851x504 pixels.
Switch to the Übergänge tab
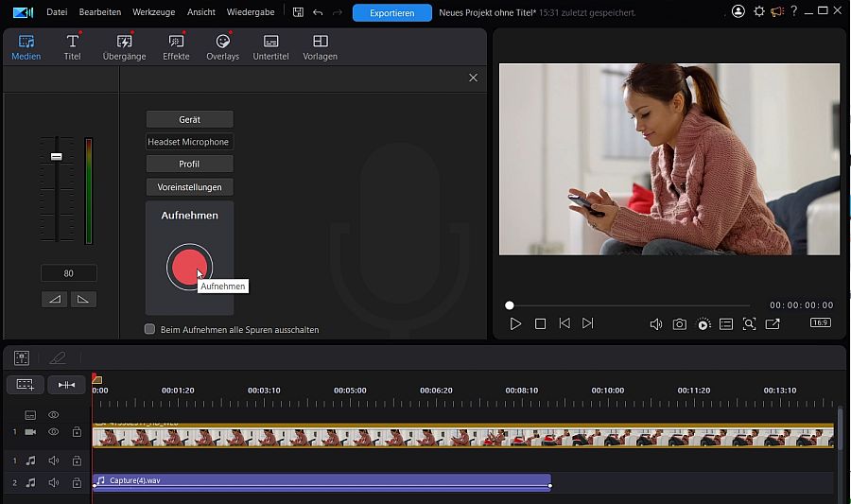click(124, 47)
